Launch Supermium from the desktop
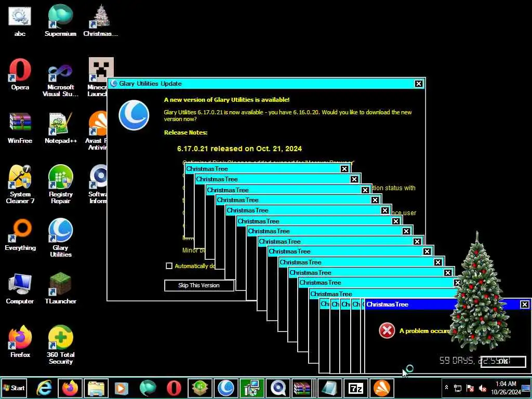Image resolution: width=532 pixels, height=399 pixels. (x=60, y=20)
